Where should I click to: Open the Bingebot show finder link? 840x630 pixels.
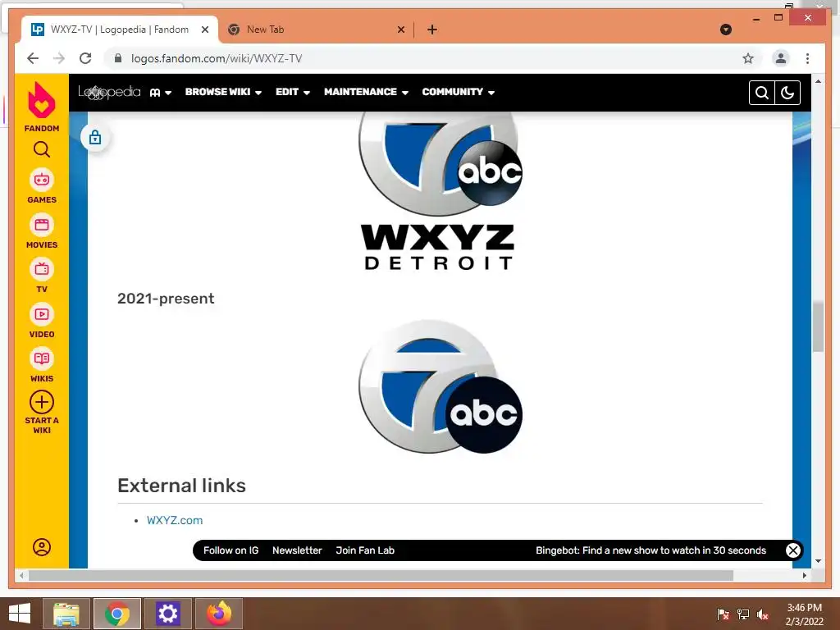point(651,550)
